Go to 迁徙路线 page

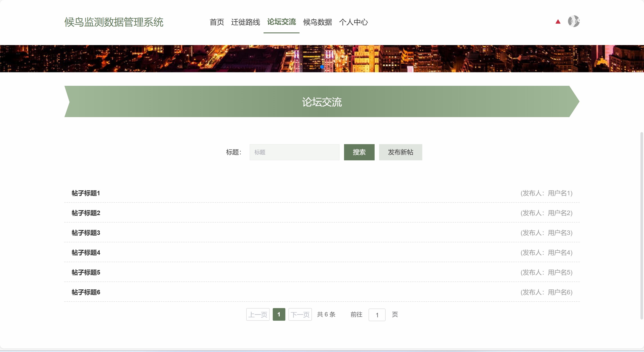246,22
